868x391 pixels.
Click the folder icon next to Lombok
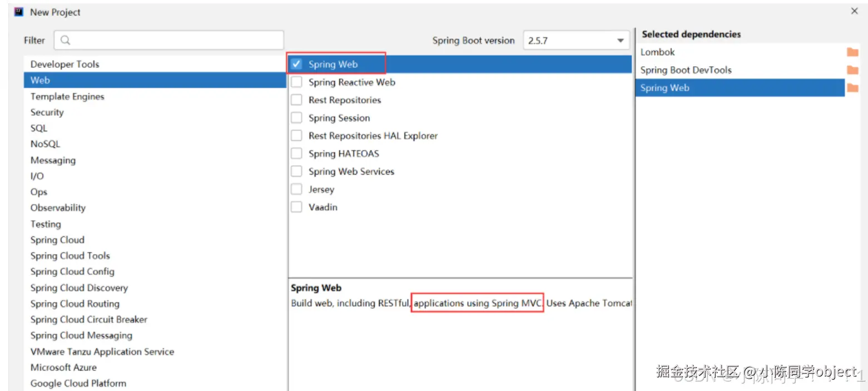tap(852, 52)
